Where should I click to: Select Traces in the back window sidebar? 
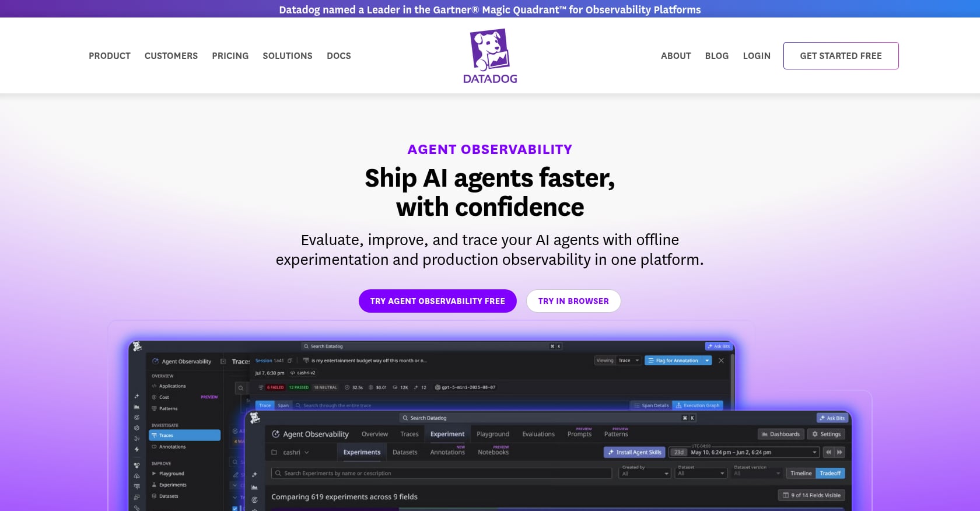[x=184, y=435]
